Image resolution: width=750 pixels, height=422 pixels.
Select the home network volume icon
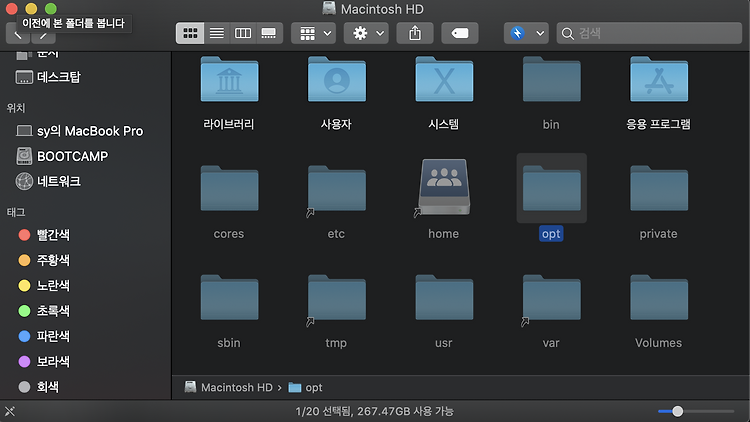444,187
